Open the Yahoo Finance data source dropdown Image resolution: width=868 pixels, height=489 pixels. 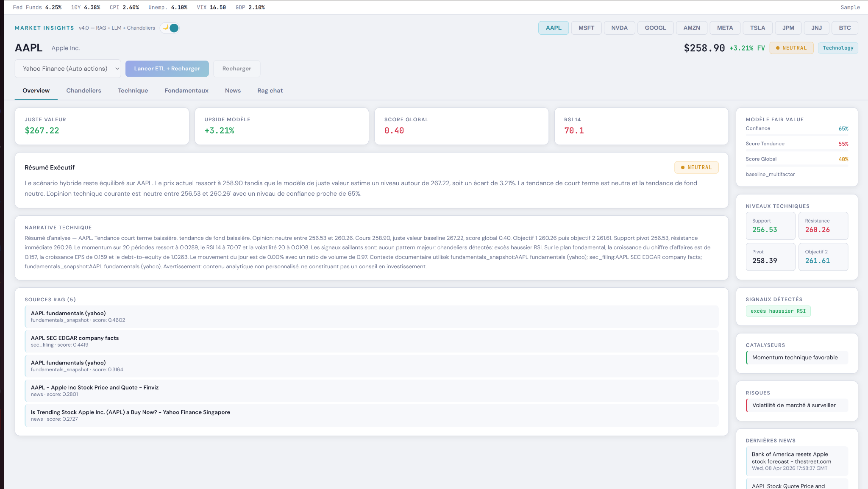(x=68, y=68)
